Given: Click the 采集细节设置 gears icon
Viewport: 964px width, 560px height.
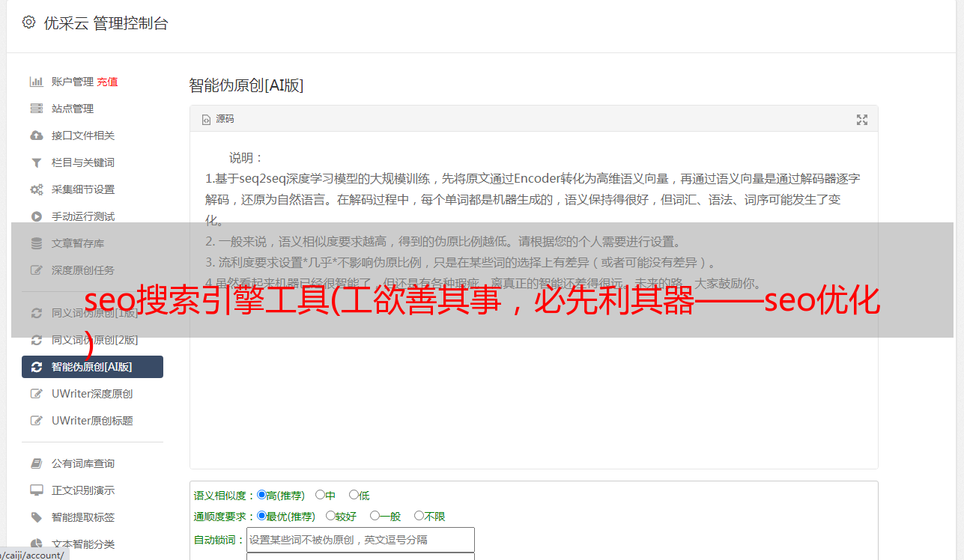Looking at the screenshot, I should tap(36, 189).
